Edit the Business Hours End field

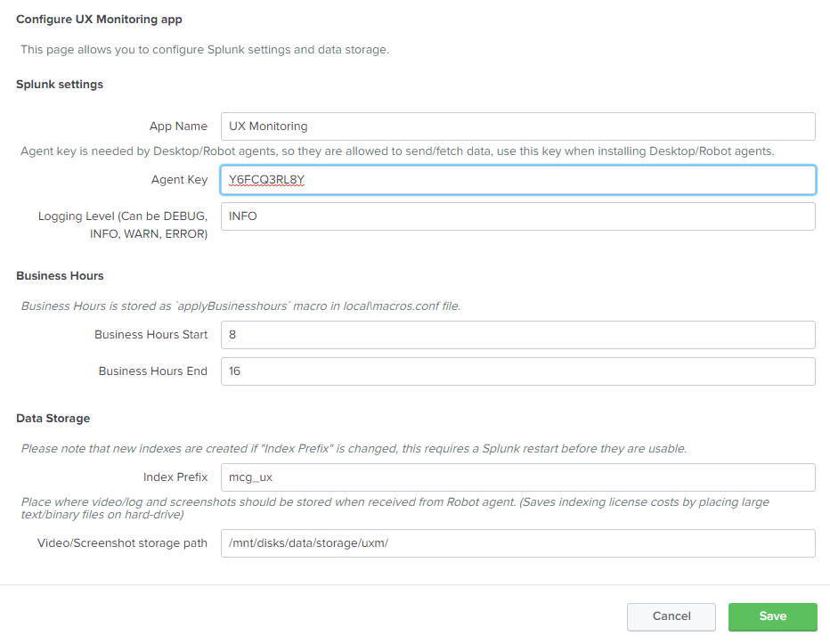[x=517, y=371]
